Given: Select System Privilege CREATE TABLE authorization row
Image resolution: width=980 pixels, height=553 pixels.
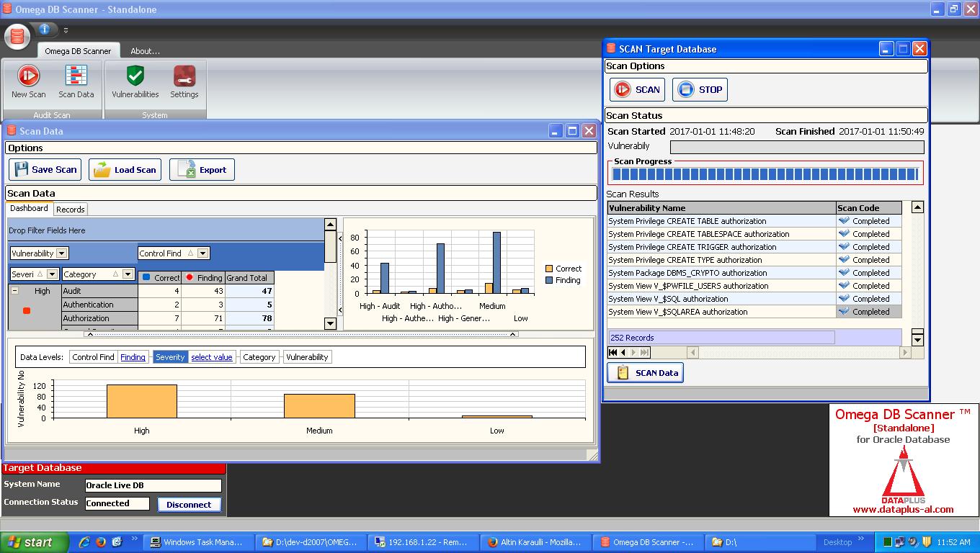Looking at the screenshot, I should (x=754, y=221).
